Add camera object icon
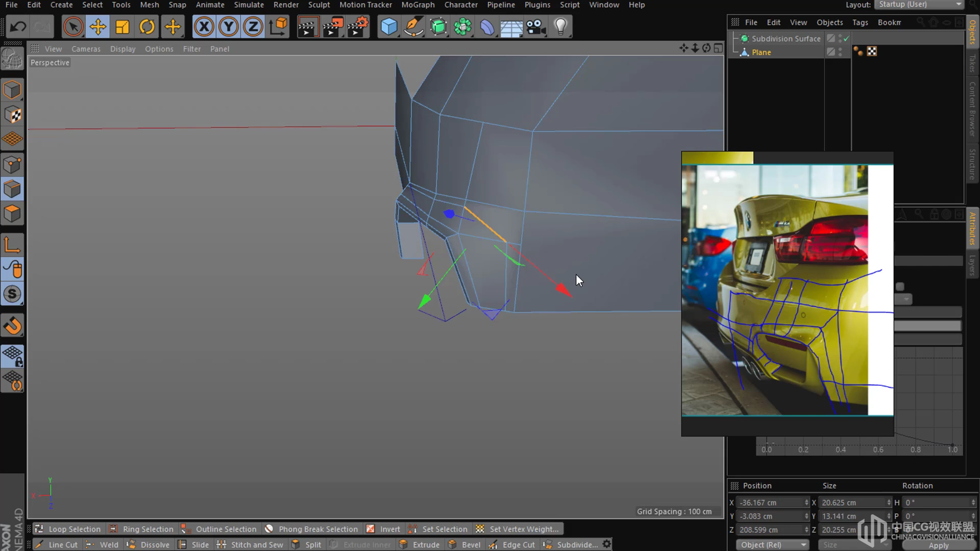The width and height of the screenshot is (980, 551). point(536,27)
